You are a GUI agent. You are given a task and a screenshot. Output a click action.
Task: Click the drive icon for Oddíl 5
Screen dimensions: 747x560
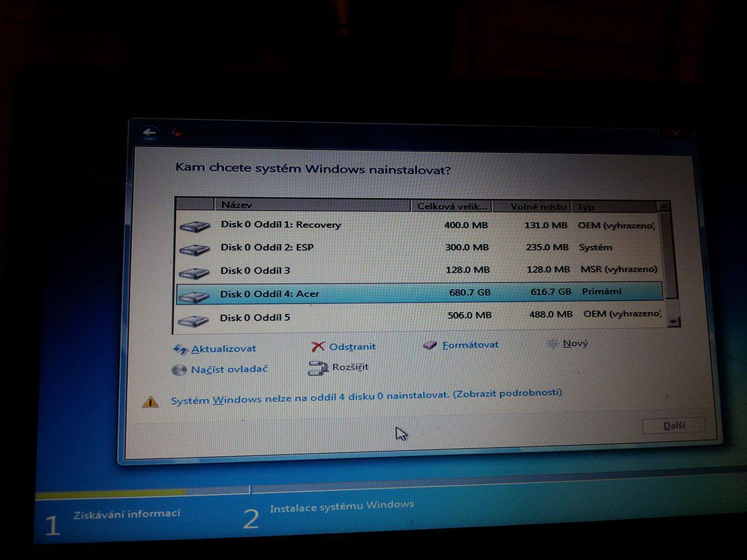click(193, 320)
